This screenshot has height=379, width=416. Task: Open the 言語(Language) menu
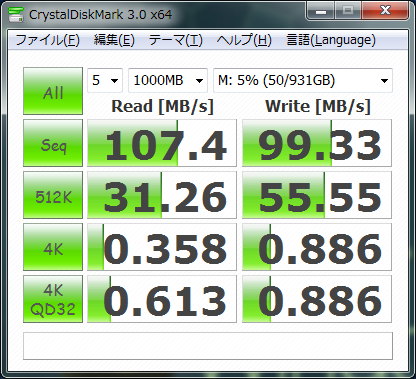click(x=331, y=40)
